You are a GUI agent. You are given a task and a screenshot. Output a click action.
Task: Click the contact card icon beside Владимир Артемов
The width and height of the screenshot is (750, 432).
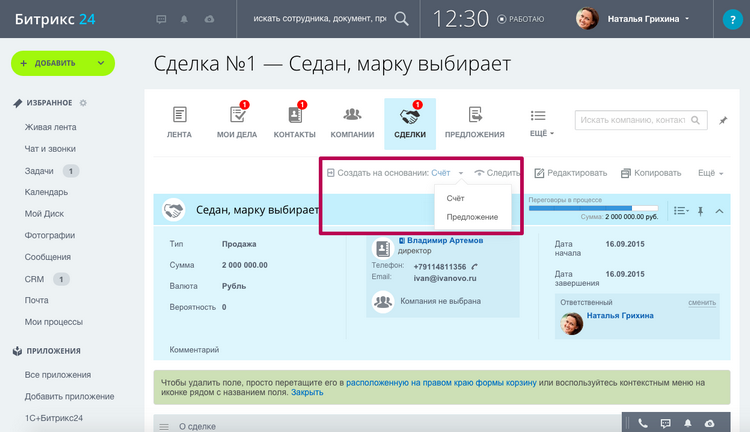tap(383, 248)
